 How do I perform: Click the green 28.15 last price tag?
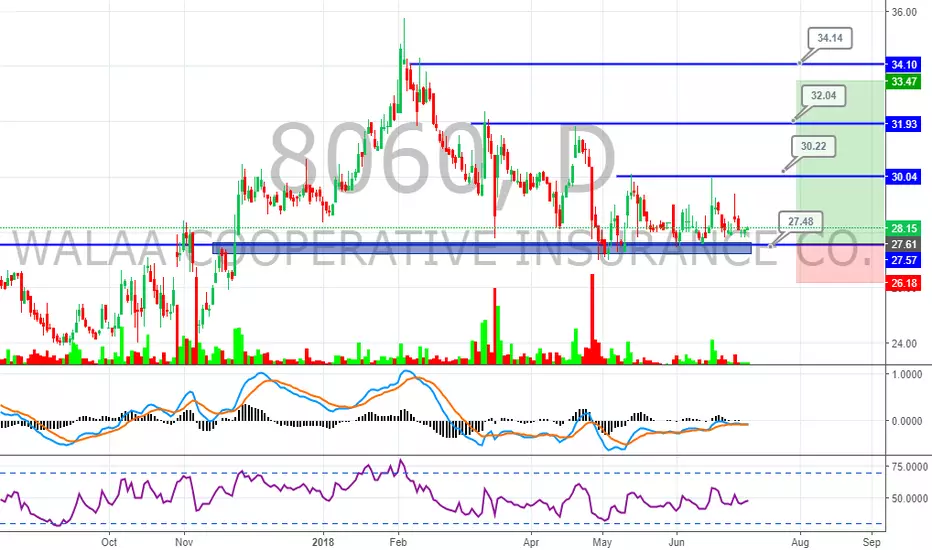coord(903,228)
